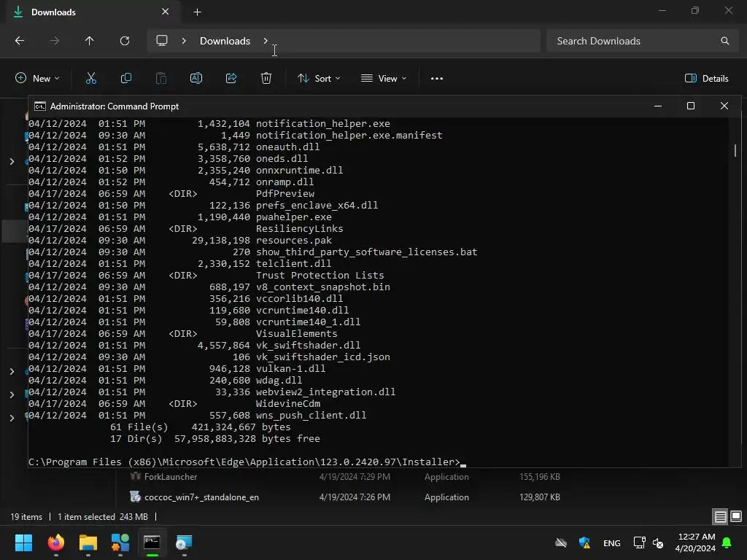Open the Sort dropdown menu
747x560 pixels.
coord(319,79)
